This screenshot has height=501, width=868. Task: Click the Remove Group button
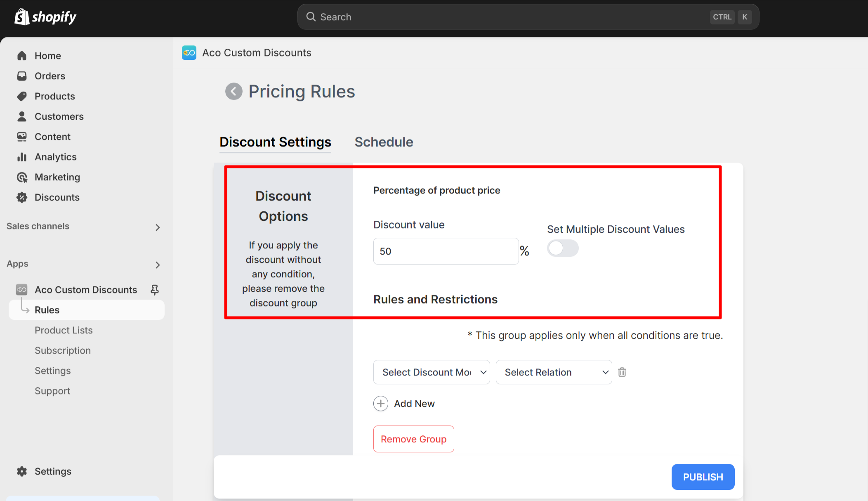click(x=413, y=439)
